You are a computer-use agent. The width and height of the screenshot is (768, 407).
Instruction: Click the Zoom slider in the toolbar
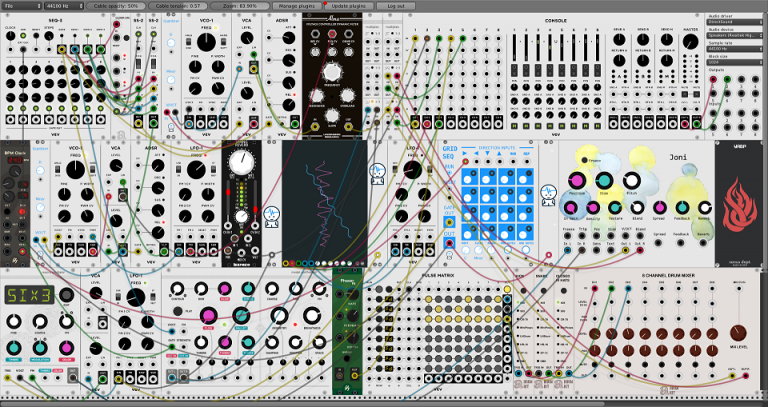(x=240, y=6)
